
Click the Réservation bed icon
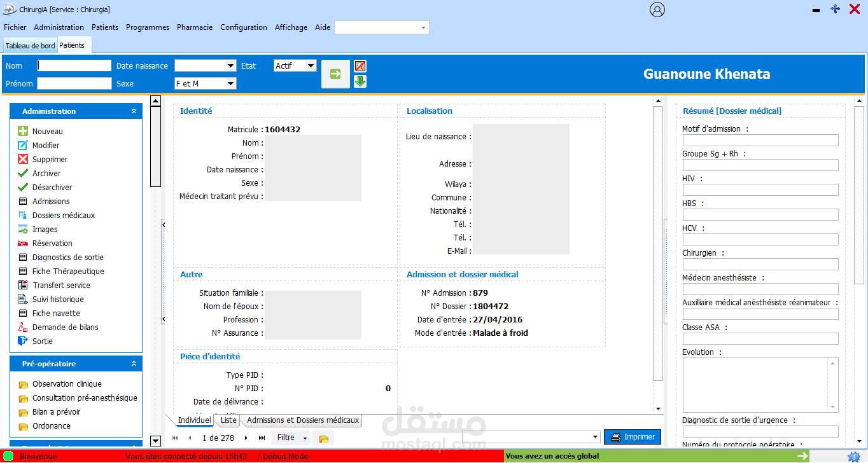(23, 243)
